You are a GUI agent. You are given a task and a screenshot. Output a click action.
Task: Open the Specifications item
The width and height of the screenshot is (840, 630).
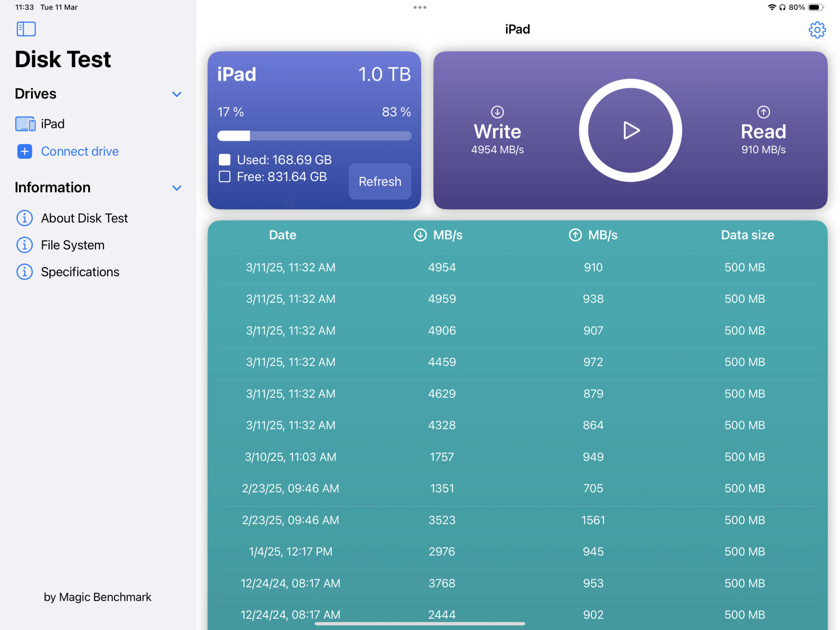80,272
